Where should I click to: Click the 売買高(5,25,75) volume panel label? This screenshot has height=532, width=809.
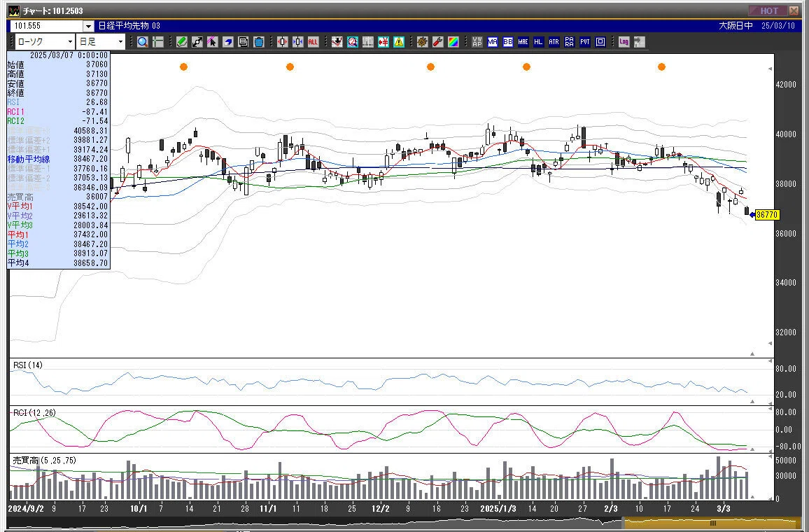(44, 461)
